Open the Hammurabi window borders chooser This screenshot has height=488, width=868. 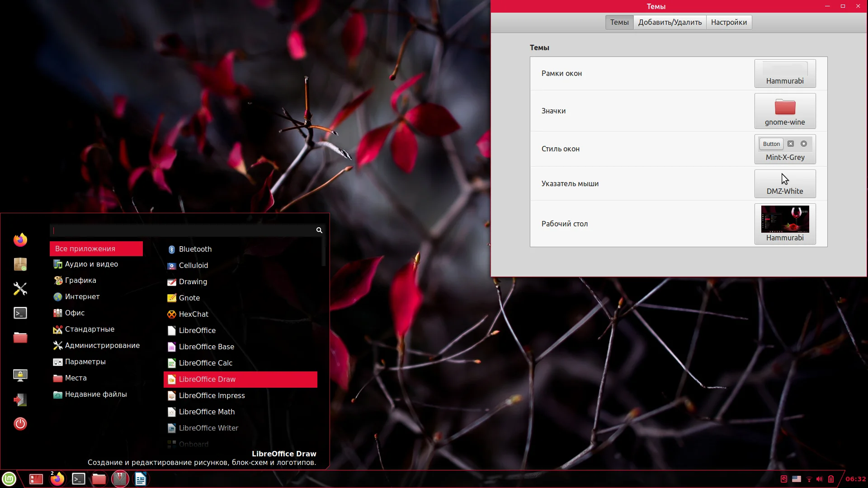pos(785,74)
